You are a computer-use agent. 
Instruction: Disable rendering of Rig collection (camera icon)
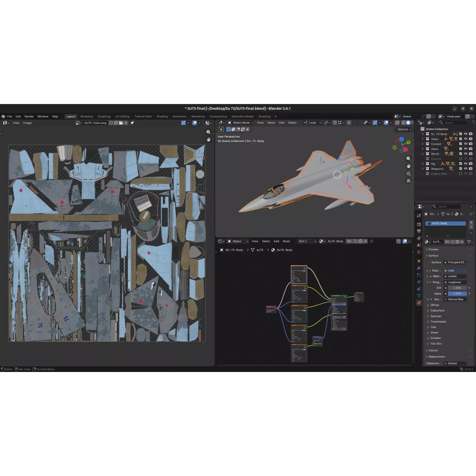click(471, 164)
